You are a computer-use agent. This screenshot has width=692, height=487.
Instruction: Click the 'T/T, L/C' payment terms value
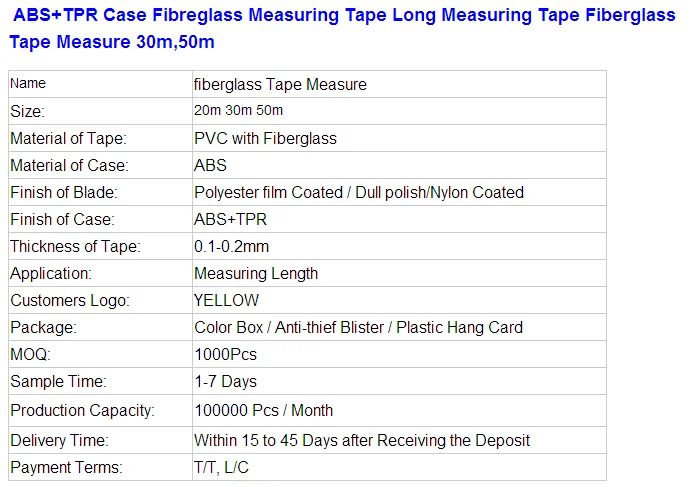click(x=224, y=467)
